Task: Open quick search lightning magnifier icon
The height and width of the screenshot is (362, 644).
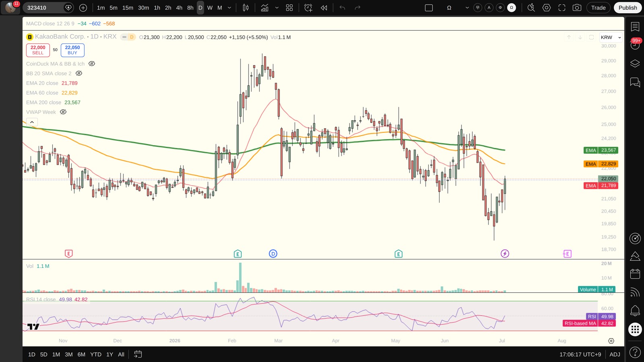Action: [x=531, y=8]
